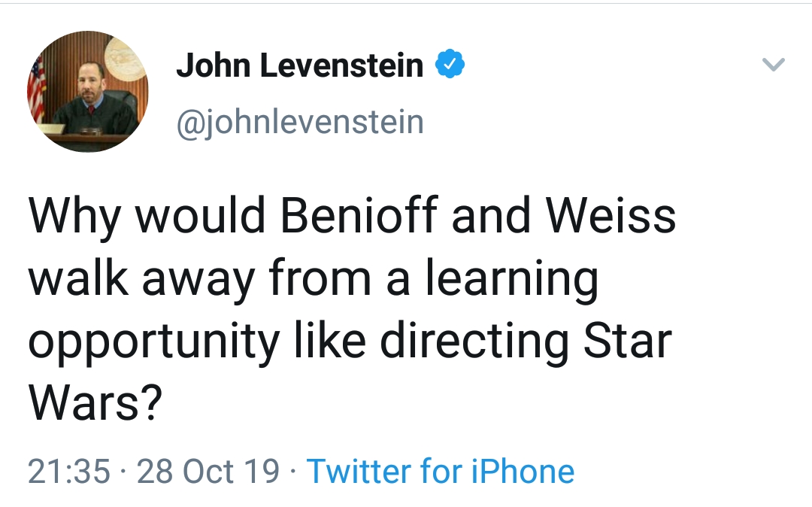Open the tweet options chevron menu
This screenshot has height=507, width=812.
[x=774, y=65]
